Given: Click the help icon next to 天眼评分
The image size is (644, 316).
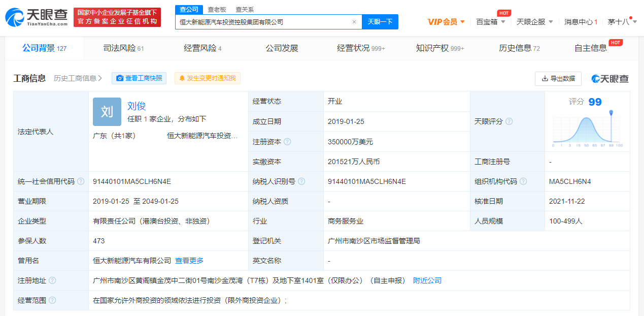Looking at the screenshot, I should point(509,121).
